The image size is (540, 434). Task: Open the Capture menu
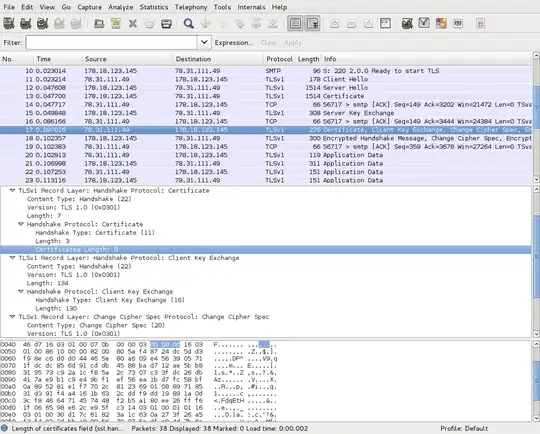pos(90,7)
